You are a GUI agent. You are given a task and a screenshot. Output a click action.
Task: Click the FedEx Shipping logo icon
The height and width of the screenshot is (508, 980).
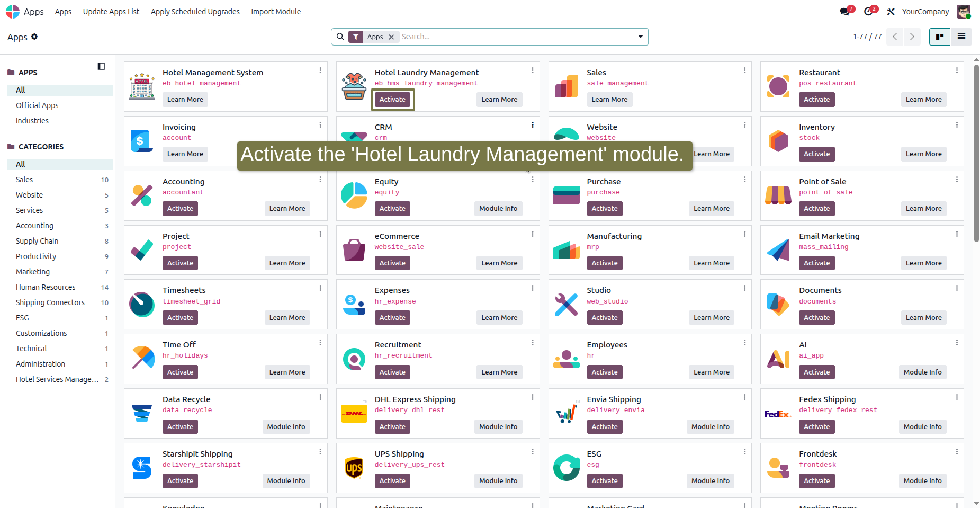pyautogui.click(x=778, y=414)
